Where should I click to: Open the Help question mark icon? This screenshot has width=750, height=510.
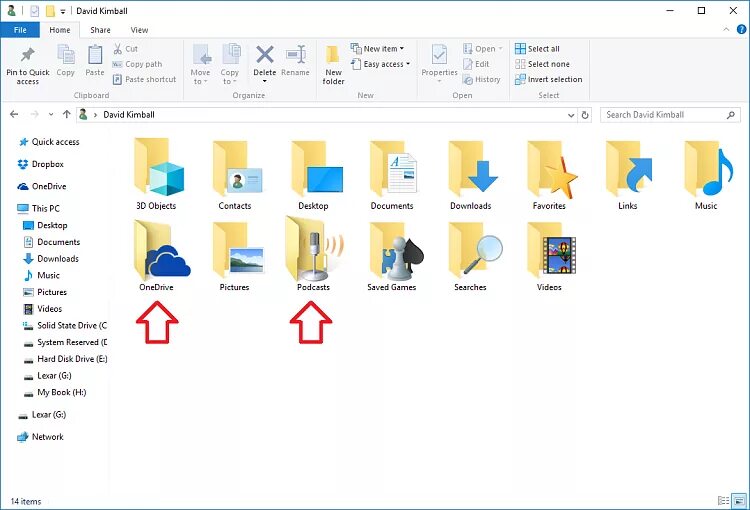[741, 30]
